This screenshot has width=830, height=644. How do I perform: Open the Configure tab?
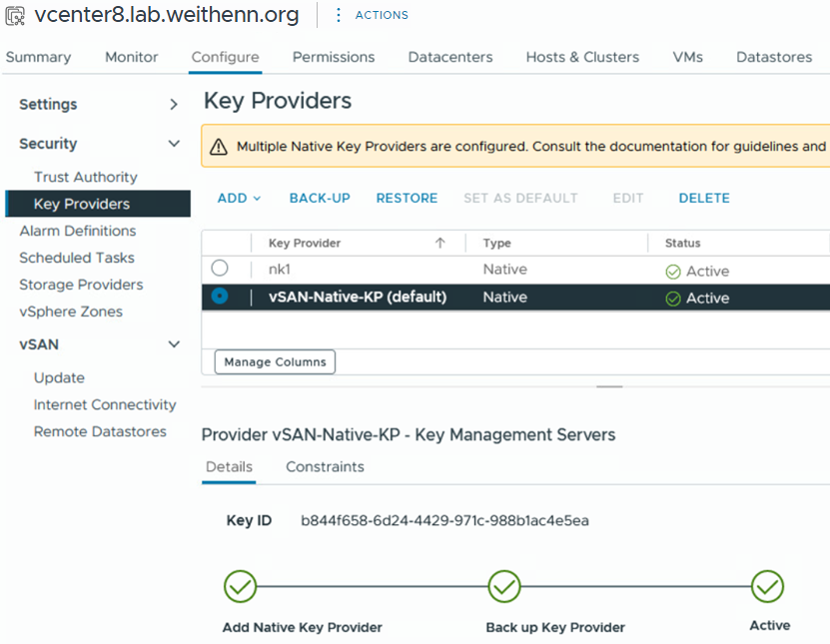pos(225,57)
